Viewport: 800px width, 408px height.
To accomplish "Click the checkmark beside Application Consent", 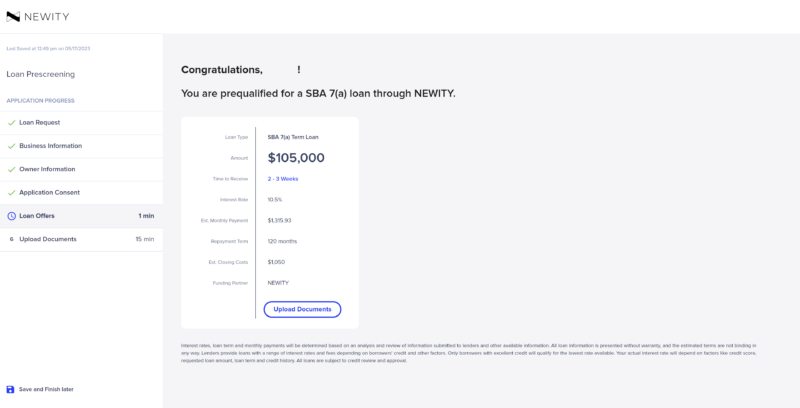I will [11, 193].
